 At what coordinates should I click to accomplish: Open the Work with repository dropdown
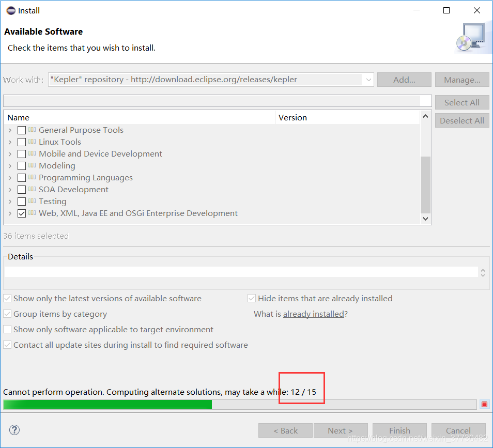(368, 80)
